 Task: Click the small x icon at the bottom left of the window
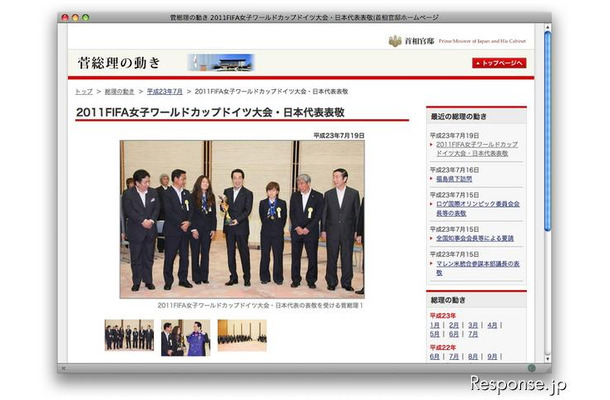[x=63, y=368]
